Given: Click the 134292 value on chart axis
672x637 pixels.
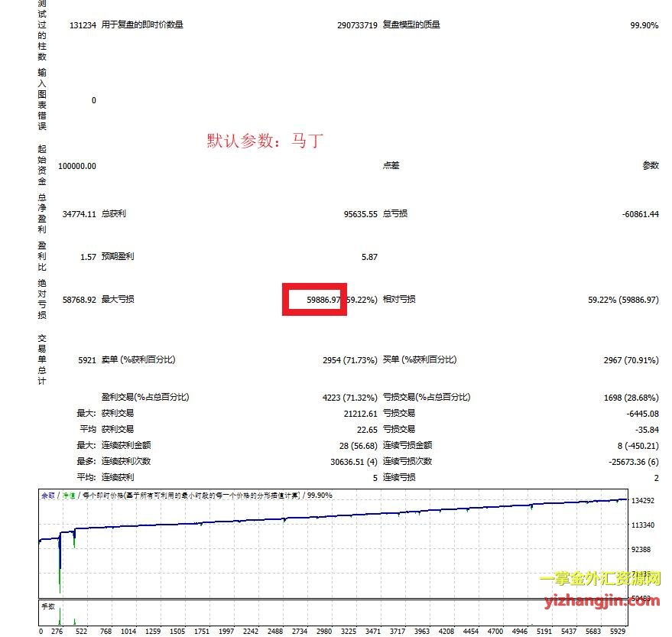Looking at the screenshot, I should (x=644, y=501).
